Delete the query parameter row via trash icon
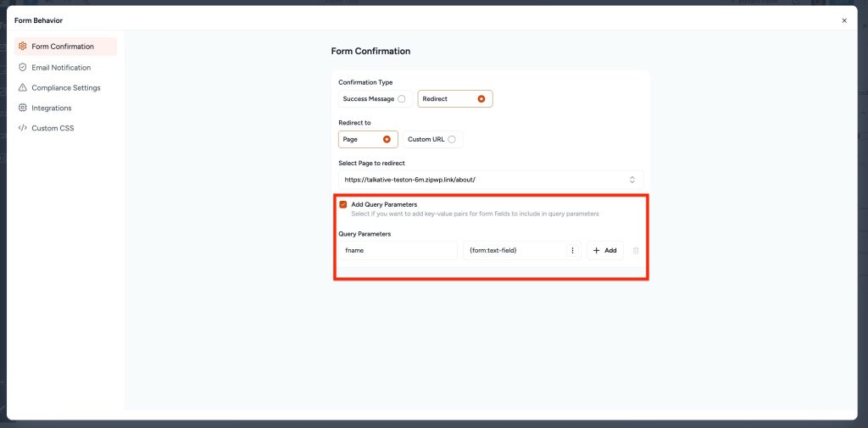 click(x=636, y=251)
